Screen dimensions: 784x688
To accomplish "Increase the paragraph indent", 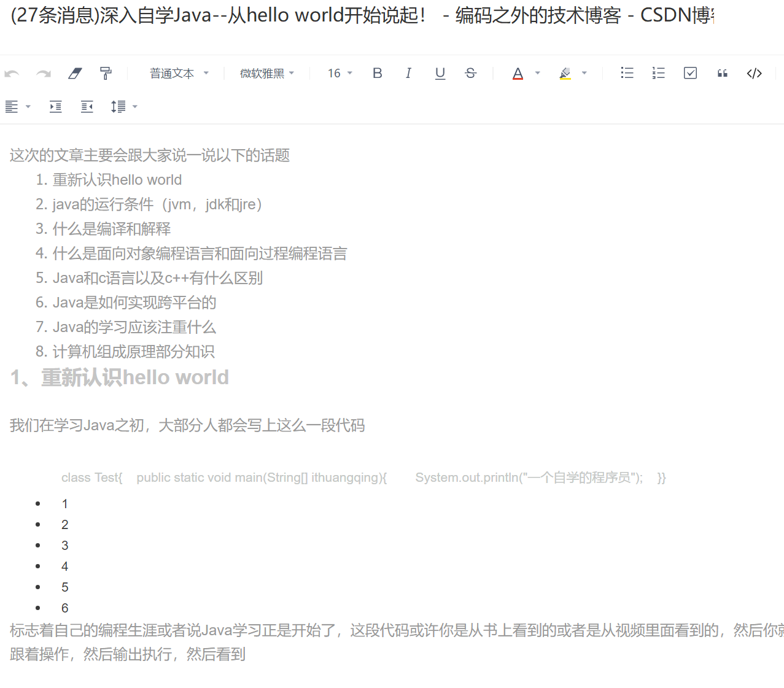I will click(55, 106).
